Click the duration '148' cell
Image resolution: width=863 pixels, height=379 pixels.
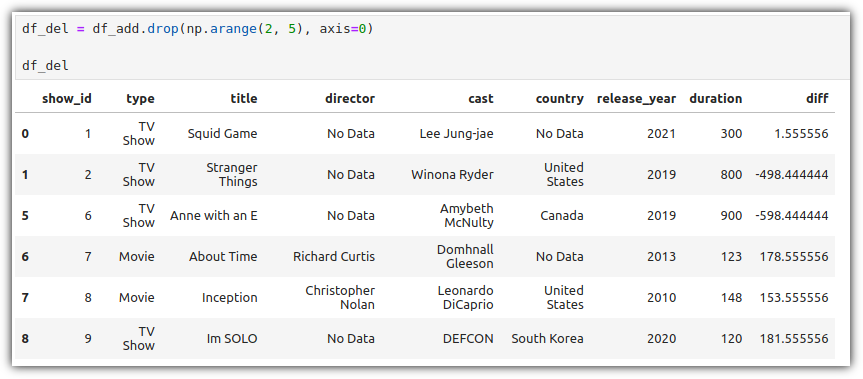pos(731,298)
